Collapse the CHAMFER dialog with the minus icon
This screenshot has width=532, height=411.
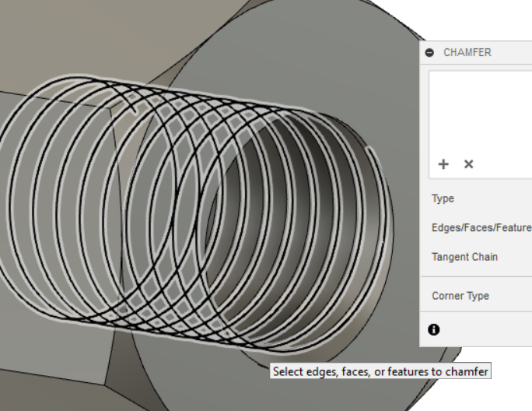429,53
